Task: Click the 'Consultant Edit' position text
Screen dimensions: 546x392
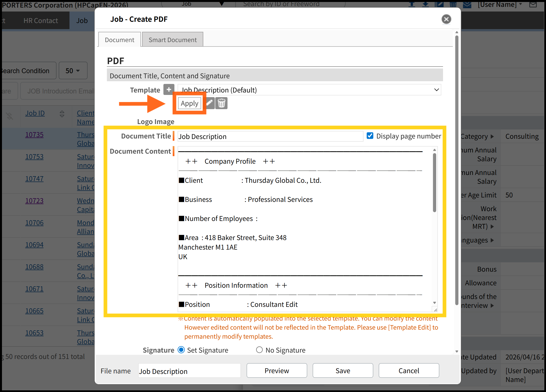Action: coord(274,304)
